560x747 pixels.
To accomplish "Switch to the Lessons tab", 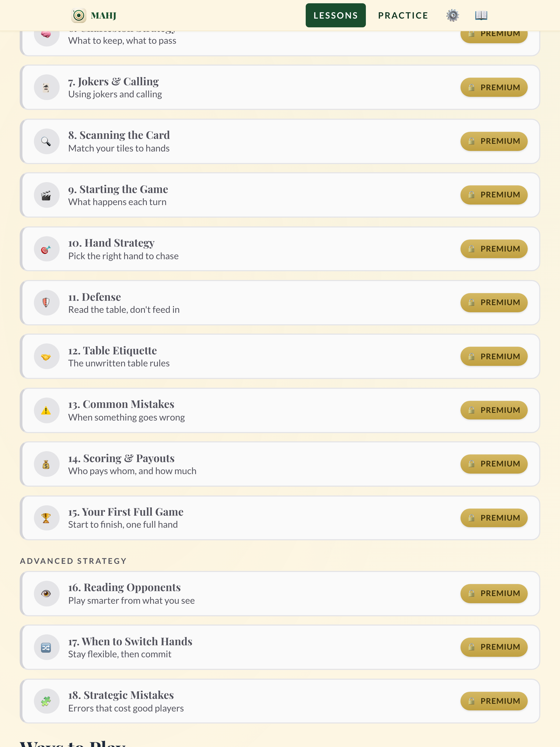I will tap(336, 16).
